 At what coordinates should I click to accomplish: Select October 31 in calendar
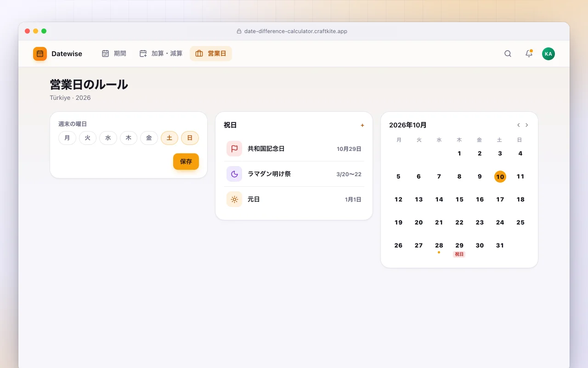click(x=500, y=246)
